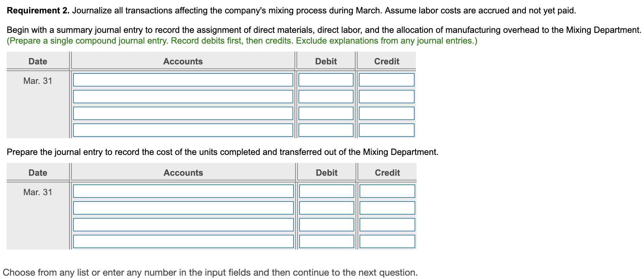Click the Mar. 31 date in second table
The image size is (644, 279).
tap(38, 192)
